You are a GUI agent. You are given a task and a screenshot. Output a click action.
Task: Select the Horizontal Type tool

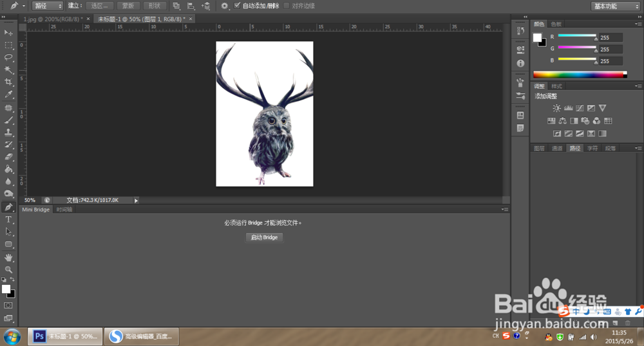point(8,220)
